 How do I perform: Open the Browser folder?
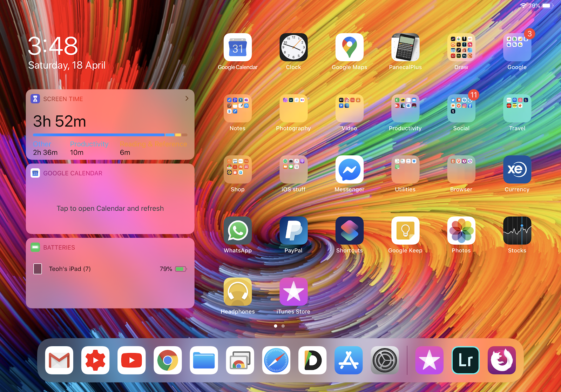pyautogui.click(x=461, y=169)
